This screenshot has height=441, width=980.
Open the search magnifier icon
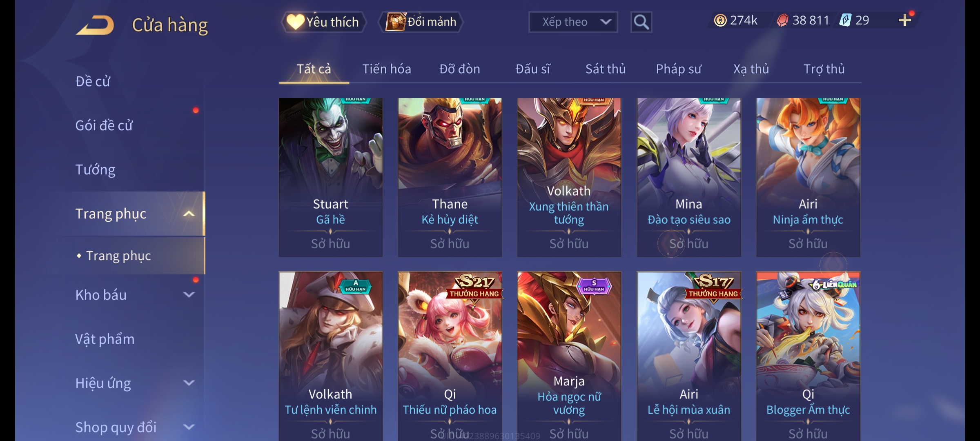641,22
